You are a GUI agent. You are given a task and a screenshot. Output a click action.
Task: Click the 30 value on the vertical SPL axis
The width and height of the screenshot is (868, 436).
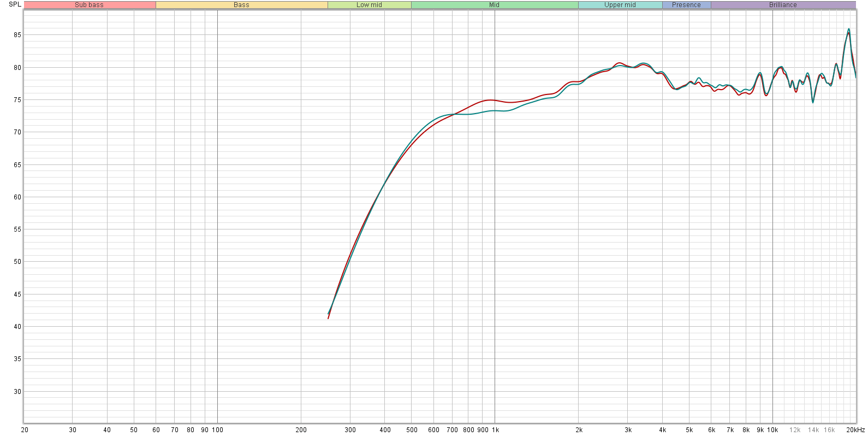click(17, 392)
